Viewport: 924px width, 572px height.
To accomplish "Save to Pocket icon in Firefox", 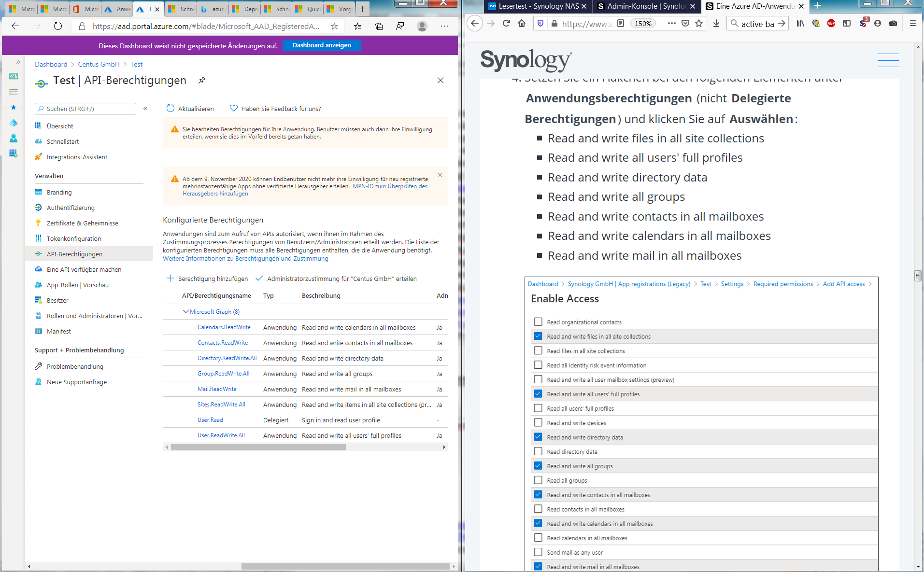I will pos(685,23).
